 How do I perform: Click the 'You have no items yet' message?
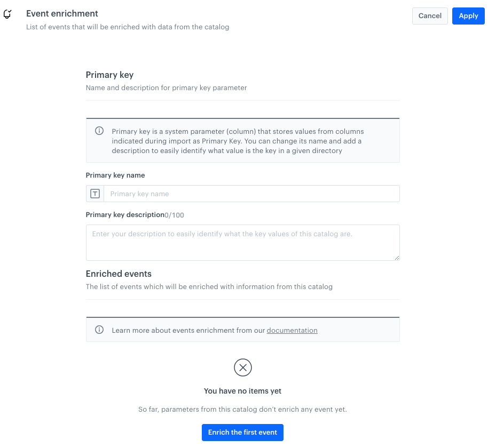(x=242, y=391)
